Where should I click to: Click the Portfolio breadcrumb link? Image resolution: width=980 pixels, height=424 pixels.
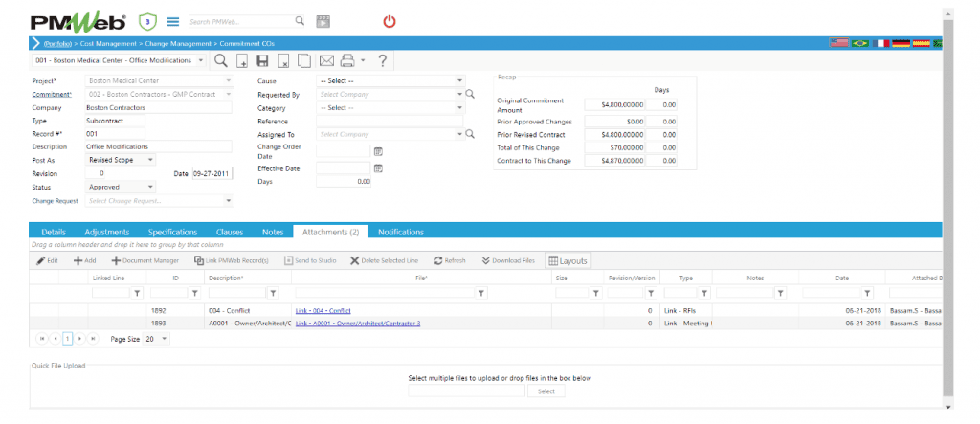click(56, 44)
